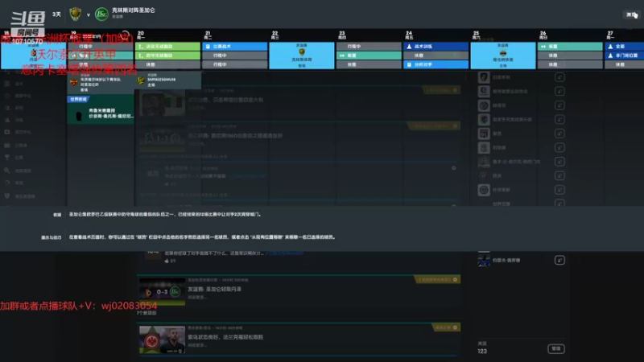Image resolution: width=644 pixels, height=362 pixels.
Task: Select the 分析对手 session on day 24
Action: (x=436, y=64)
